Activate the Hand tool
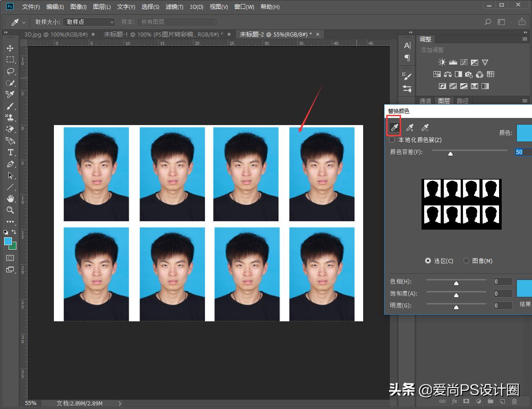 coord(10,198)
